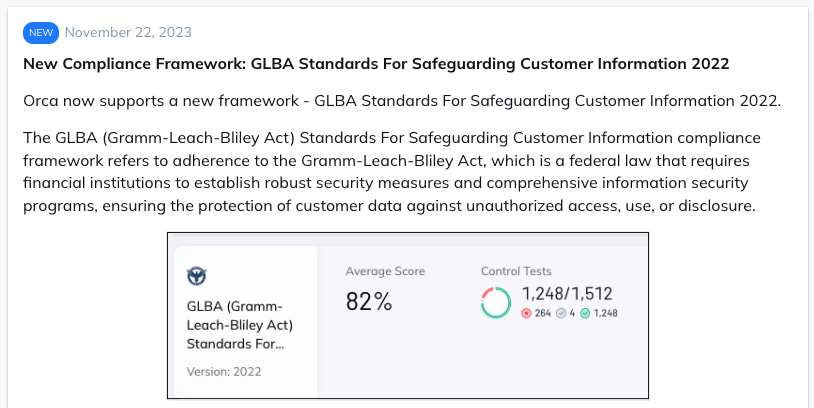Screen dimensions: 814x408
Task: Click the blue NEW badge
Action: tap(41, 32)
